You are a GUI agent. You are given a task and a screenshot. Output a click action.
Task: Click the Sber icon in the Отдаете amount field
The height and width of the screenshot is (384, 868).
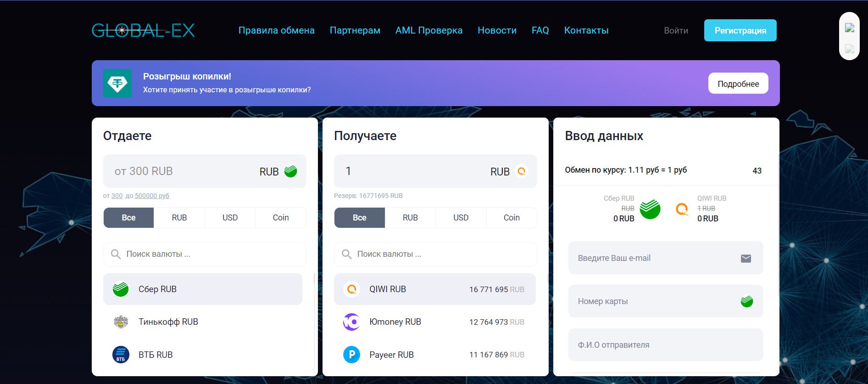290,171
